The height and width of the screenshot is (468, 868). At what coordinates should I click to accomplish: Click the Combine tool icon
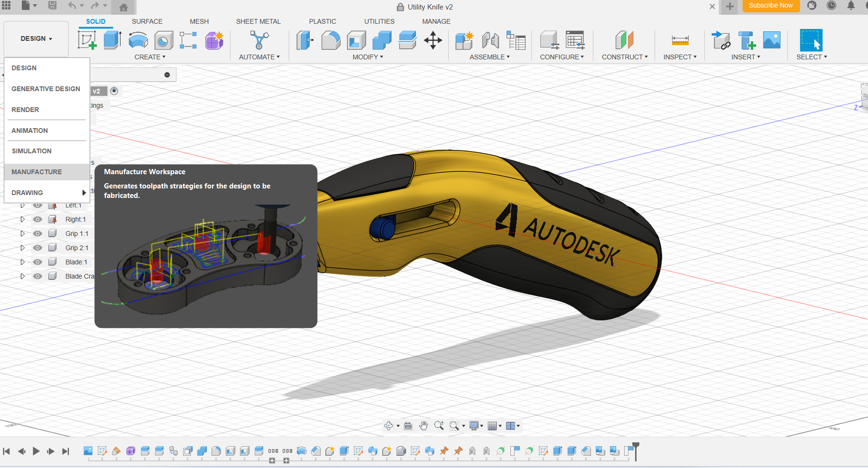(382, 40)
